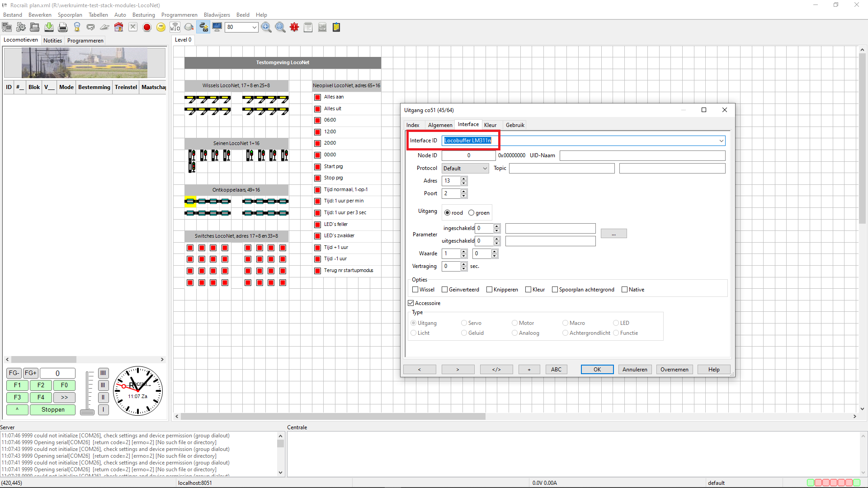Click the vertical speed slider handle

[87, 412]
